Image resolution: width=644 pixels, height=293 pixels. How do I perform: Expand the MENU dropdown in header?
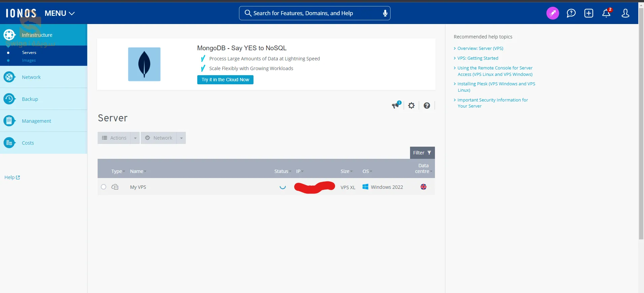60,13
